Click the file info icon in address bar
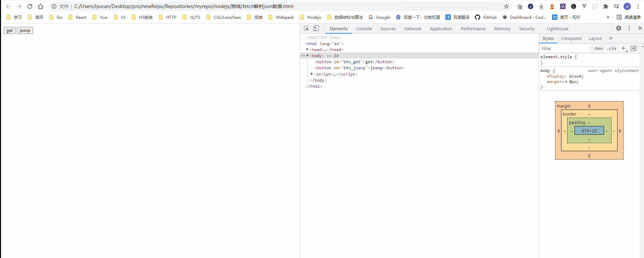644x258 pixels. [x=54, y=6]
